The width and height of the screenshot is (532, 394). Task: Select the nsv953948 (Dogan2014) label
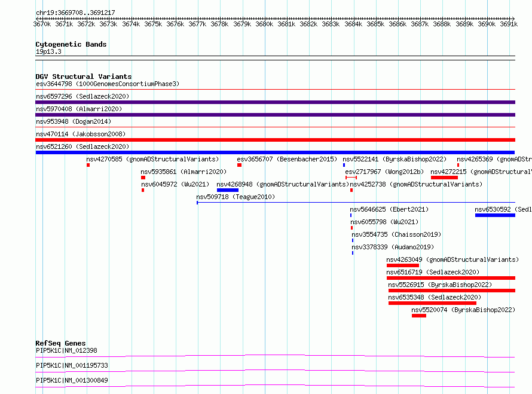pyautogui.click(x=74, y=121)
